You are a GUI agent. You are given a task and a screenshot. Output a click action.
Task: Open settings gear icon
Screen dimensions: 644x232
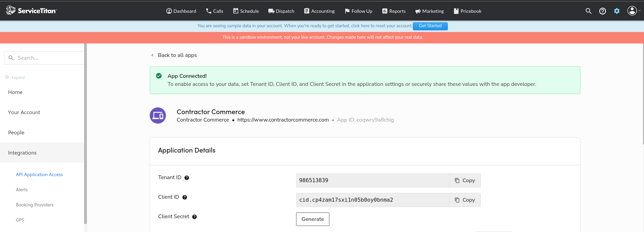tap(617, 11)
